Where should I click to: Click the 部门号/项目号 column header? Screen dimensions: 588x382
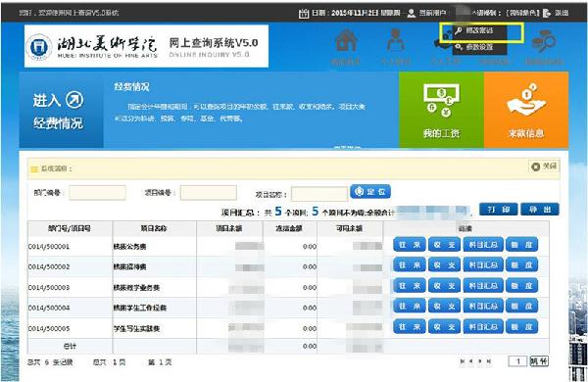(70, 228)
